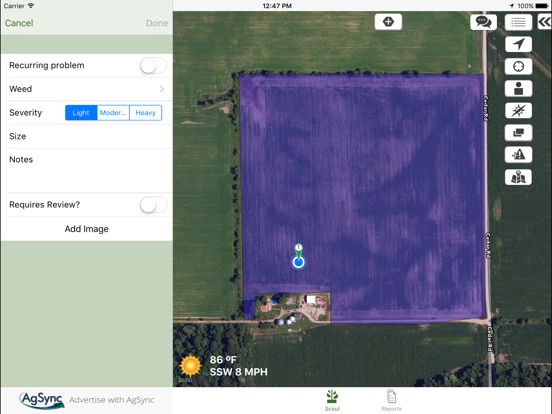Toggle the Recurring problem switch
The height and width of the screenshot is (414, 552).
click(x=153, y=66)
